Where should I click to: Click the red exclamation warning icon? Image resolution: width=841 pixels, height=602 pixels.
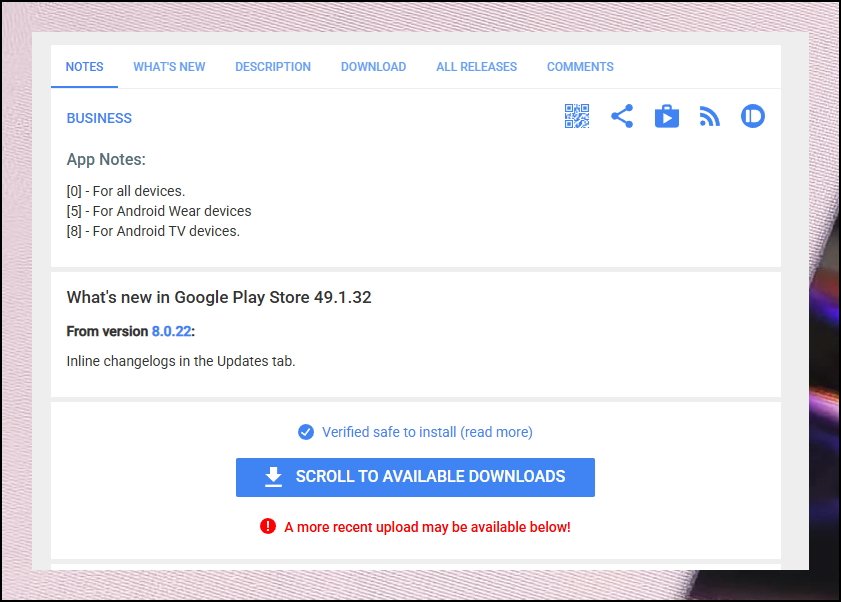[268, 526]
